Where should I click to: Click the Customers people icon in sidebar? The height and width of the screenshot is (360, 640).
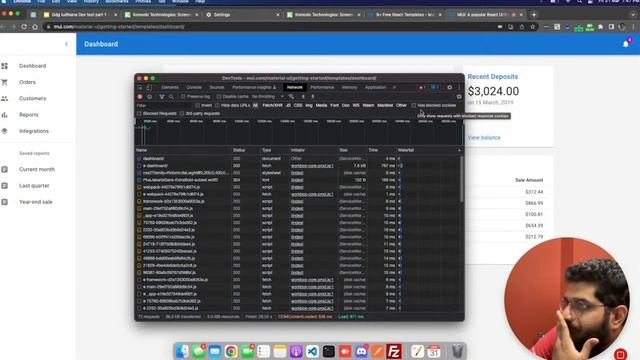(4, 98)
